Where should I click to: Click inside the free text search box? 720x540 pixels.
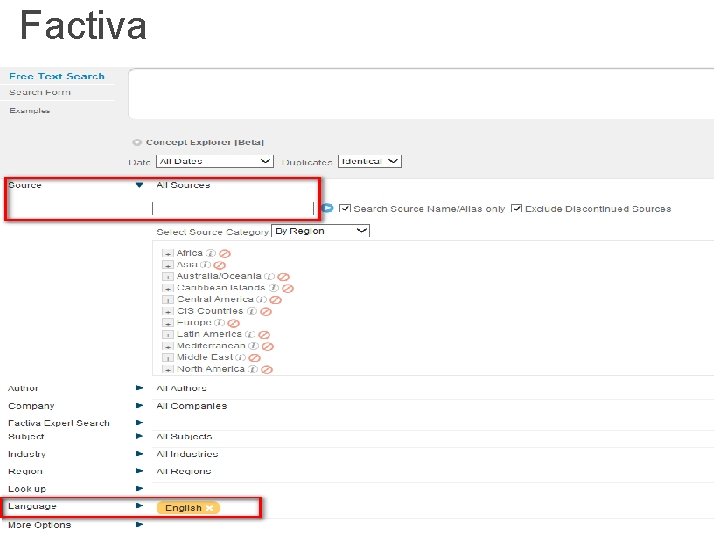422,94
